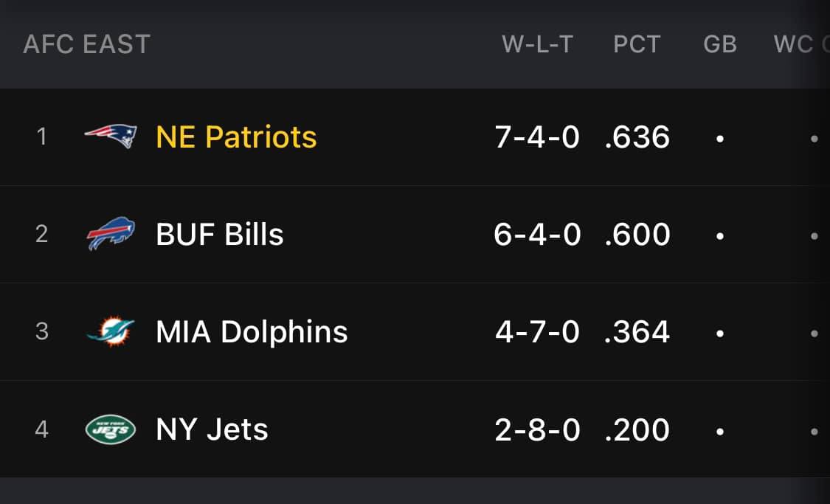Click the New England Patriots logo

(x=111, y=137)
